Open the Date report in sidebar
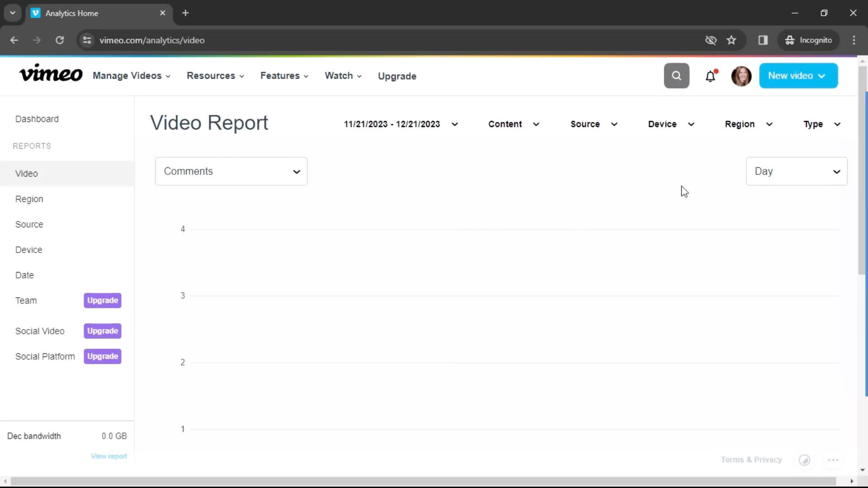This screenshot has height=488, width=868. point(24,275)
